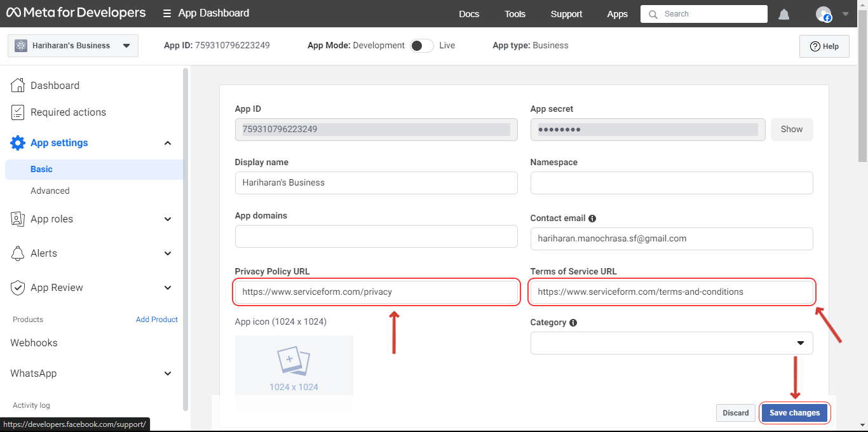Toggle App Mode from Development to Live
Screen dimensions: 868x432
coord(422,46)
